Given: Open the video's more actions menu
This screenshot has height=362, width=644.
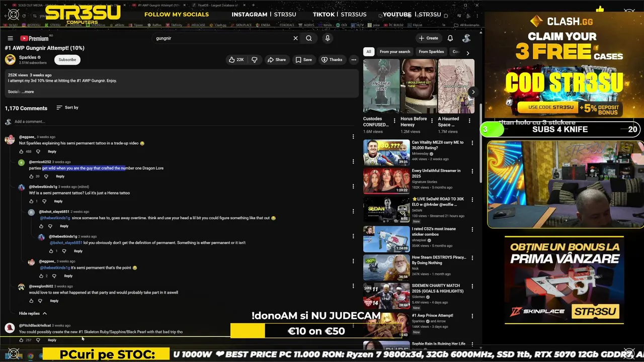Looking at the screenshot, I should coord(354,60).
